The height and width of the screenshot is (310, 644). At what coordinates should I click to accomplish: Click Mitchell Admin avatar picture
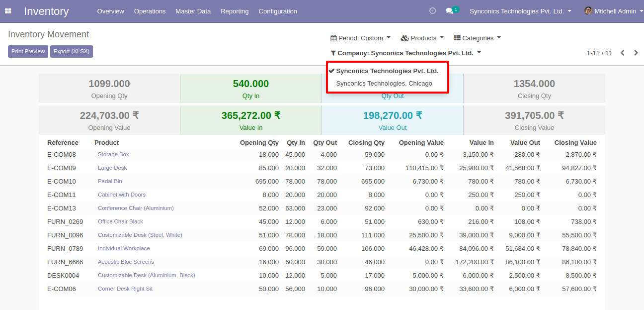[x=588, y=11]
